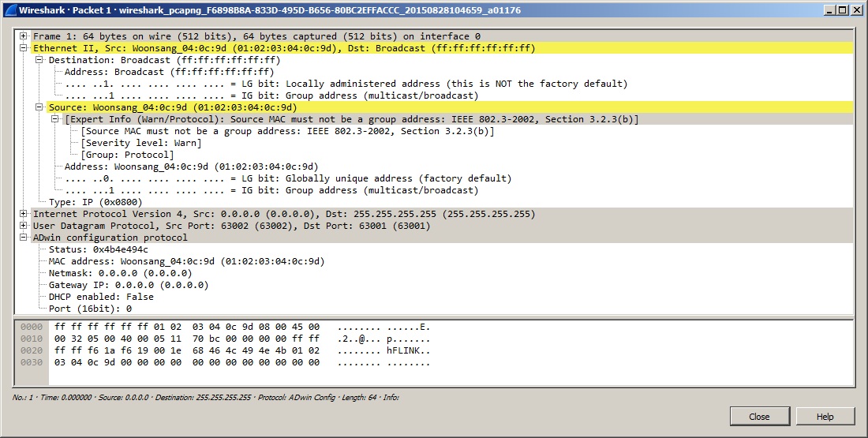Collapse the Destination: Broadcast node

pos(39,60)
